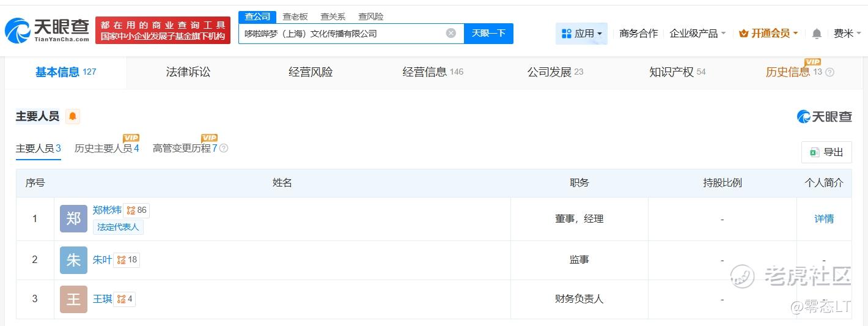Open 郑彬炜's 详情 profile link
This screenshot has height=326, width=868.
coord(824,219)
